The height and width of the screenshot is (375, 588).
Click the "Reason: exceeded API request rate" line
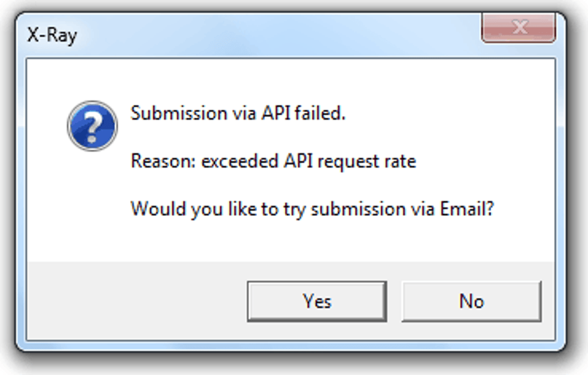[273, 161]
